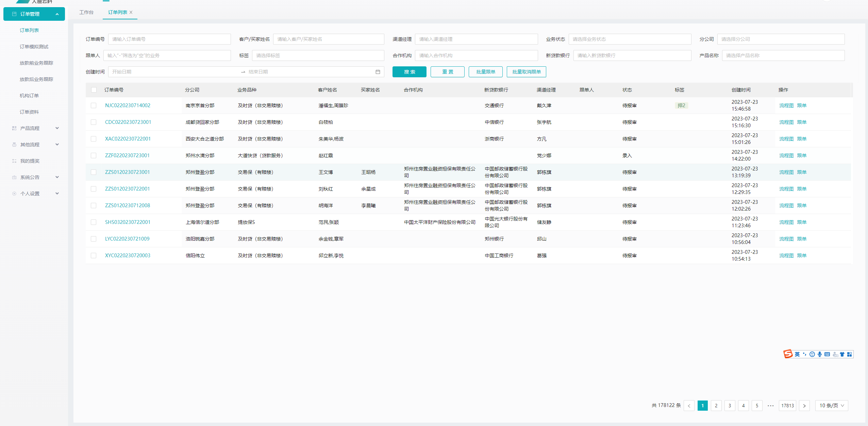Collapse the 订单管理 menu chevron
The width and height of the screenshot is (868, 426).
pyautogui.click(x=57, y=14)
